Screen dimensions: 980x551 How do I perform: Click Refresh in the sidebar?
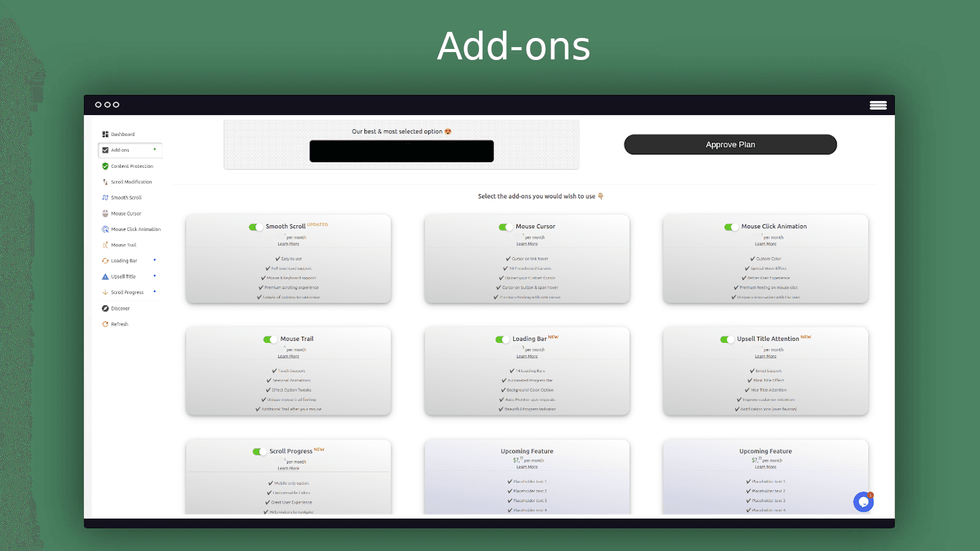[x=118, y=324]
